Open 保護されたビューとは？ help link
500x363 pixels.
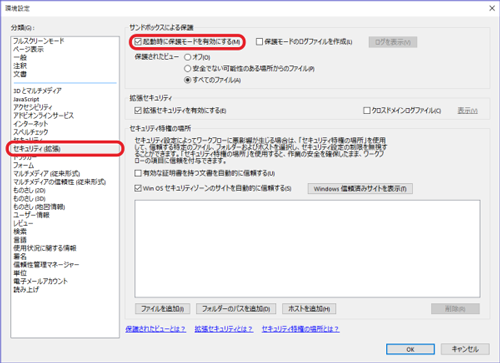pyautogui.click(x=156, y=329)
